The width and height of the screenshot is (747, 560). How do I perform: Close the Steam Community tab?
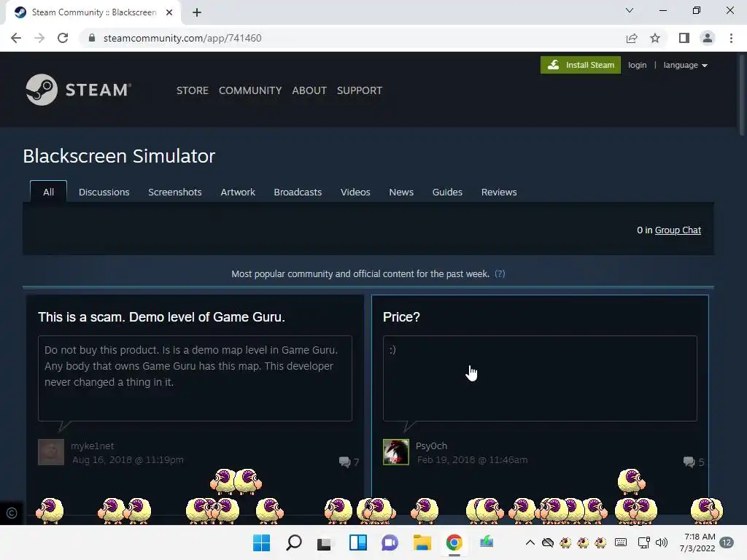[x=169, y=12]
